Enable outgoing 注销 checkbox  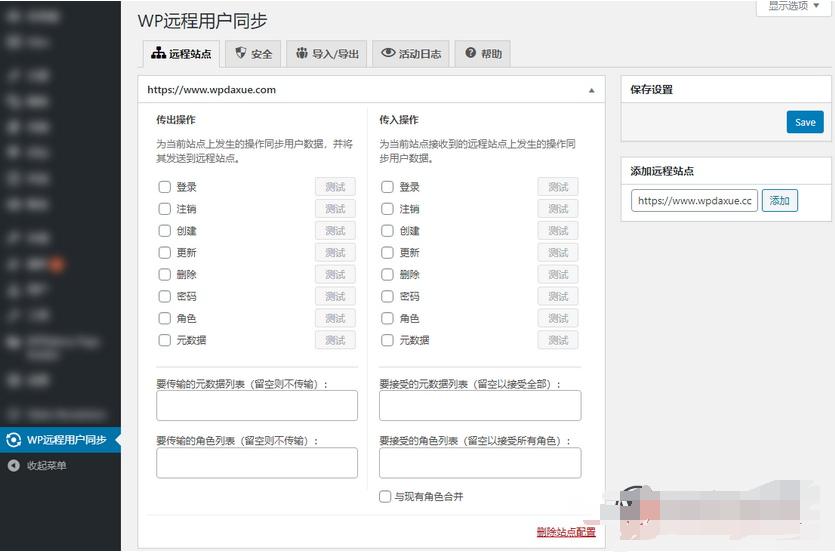pyautogui.click(x=165, y=209)
